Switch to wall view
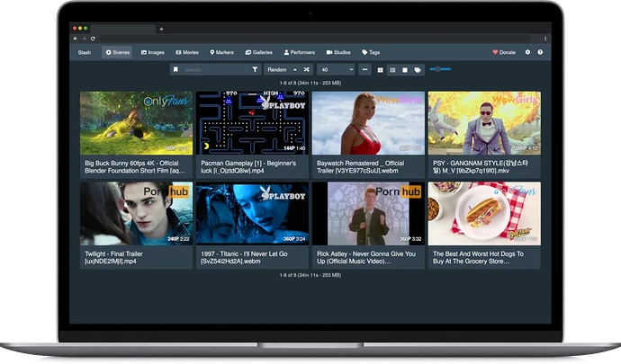This screenshot has width=621, height=364. tap(405, 70)
